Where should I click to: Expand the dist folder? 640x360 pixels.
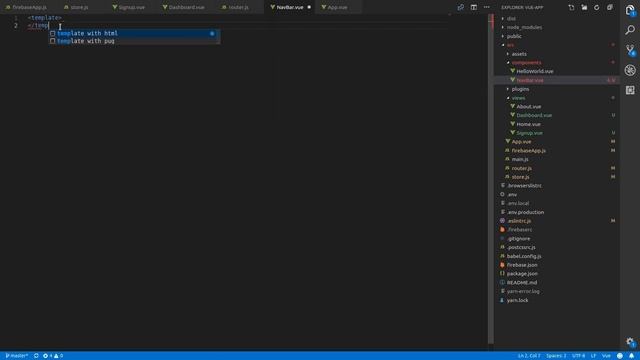[x=511, y=18]
